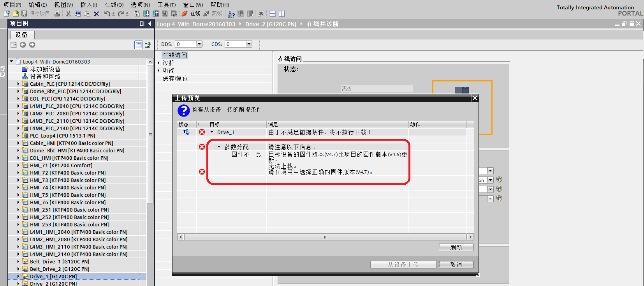Click the Start runtime (RT) icon
The width and height of the screenshot is (644, 286).
[174, 14]
